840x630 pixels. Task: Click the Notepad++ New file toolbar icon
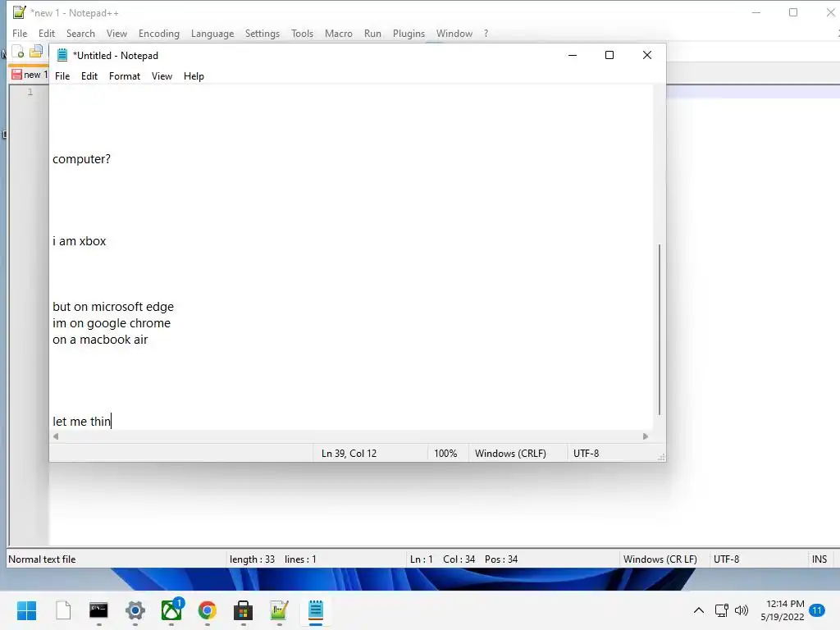coord(18,52)
